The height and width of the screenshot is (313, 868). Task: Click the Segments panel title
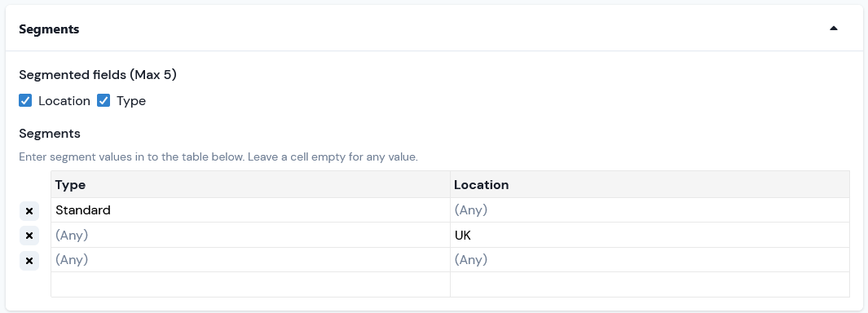[49, 29]
